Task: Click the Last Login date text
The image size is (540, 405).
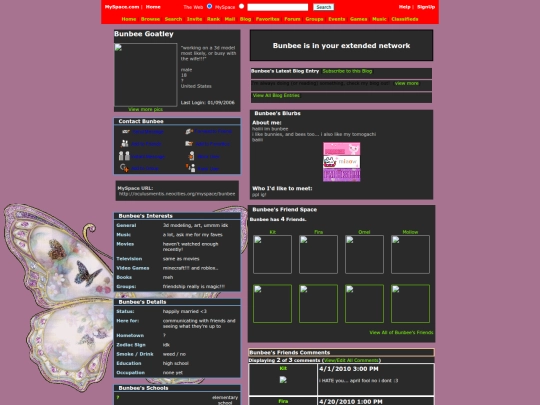Action: coord(208,102)
